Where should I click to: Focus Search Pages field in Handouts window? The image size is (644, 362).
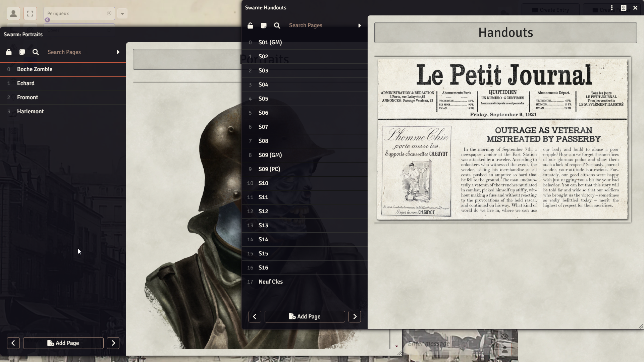pos(320,25)
